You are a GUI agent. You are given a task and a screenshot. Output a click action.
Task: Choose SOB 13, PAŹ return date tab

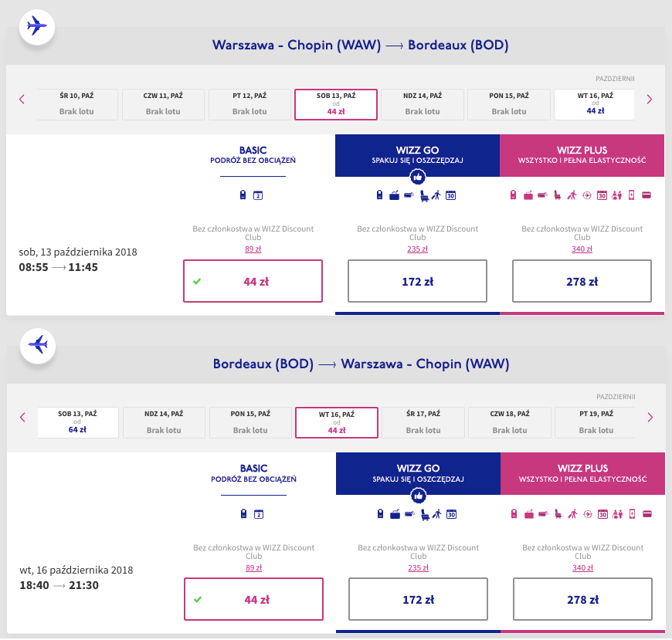[x=77, y=422]
